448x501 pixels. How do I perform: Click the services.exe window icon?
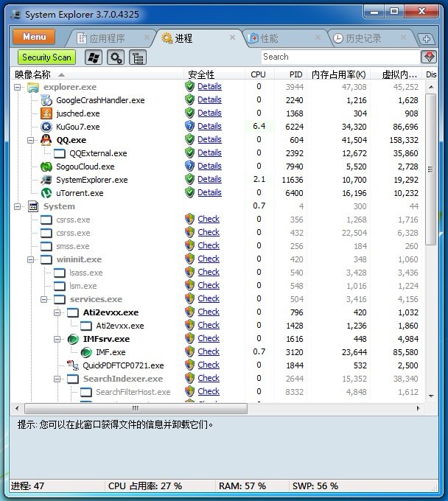click(60, 299)
